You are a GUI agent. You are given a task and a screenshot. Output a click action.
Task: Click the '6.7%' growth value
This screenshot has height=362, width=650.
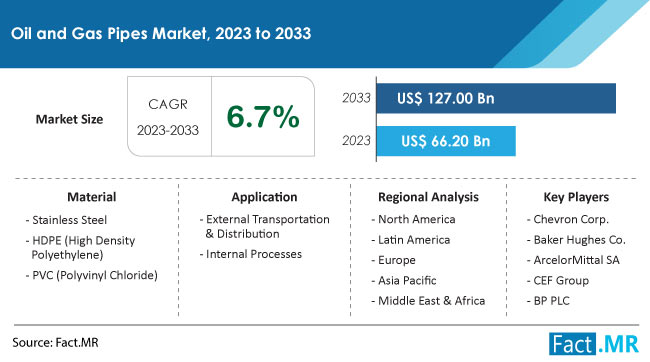click(x=263, y=117)
